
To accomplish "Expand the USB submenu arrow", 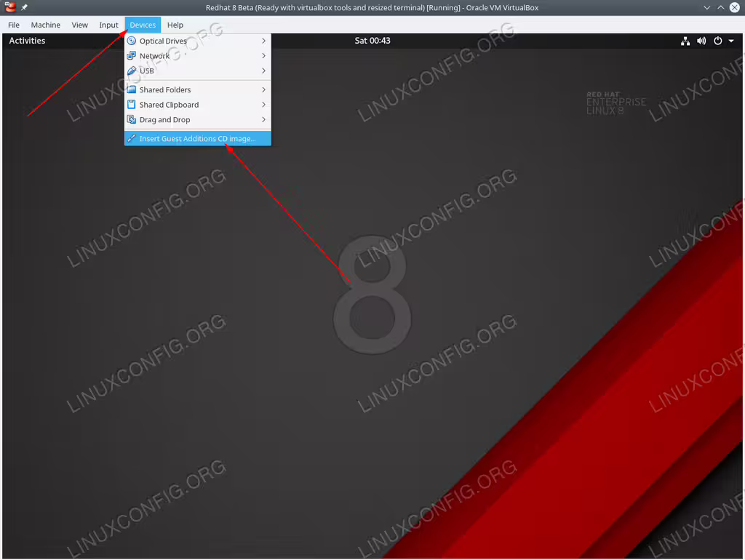I will pyautogui.click(x=263, y=71).
